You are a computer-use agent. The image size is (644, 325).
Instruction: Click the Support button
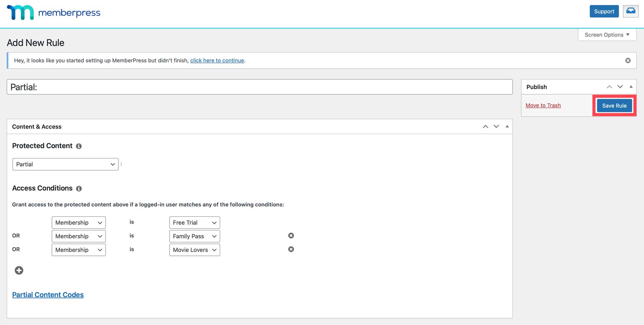click(604, 11)
